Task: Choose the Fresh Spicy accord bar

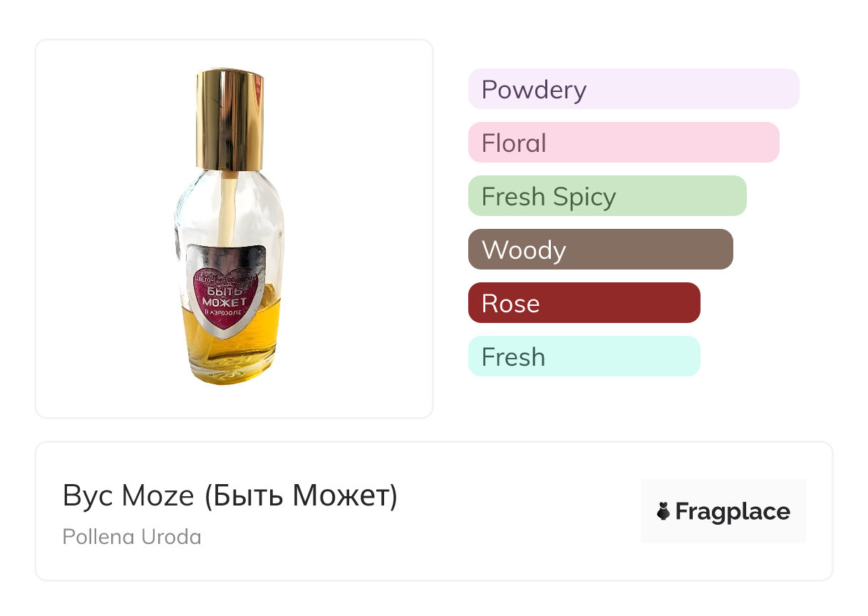Action: 606,196
